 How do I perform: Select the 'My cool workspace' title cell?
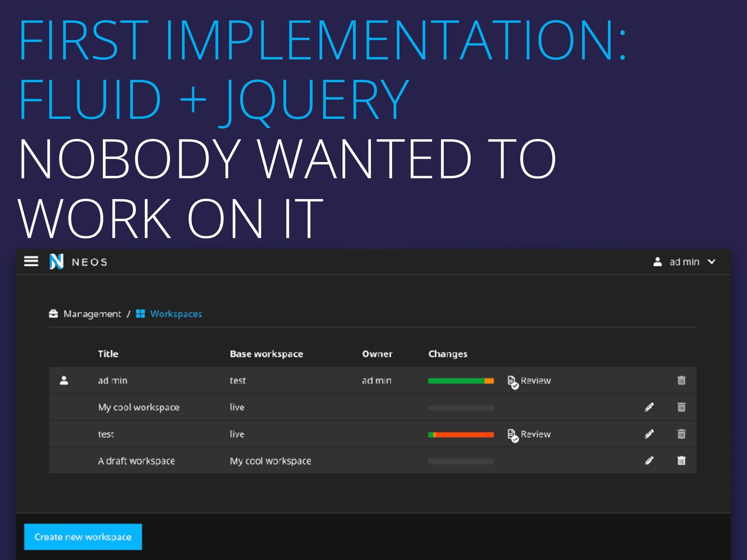click(x=139, y=407)
